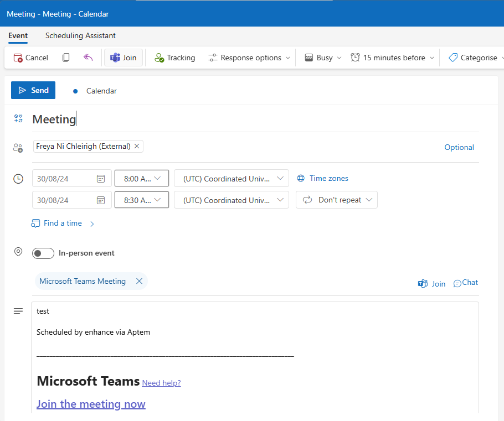Toggle the In-person event switch
The image size is (504, 421).
pos(43,253)
